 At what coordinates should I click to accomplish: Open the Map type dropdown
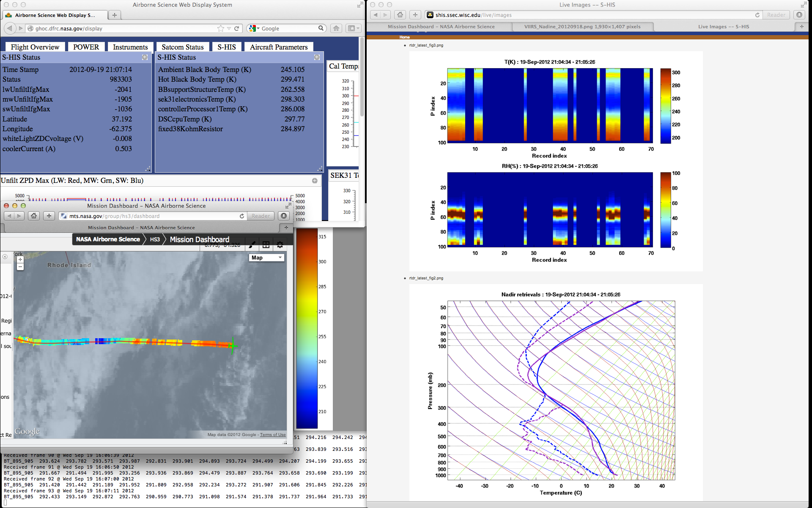(x=267, y=257)
